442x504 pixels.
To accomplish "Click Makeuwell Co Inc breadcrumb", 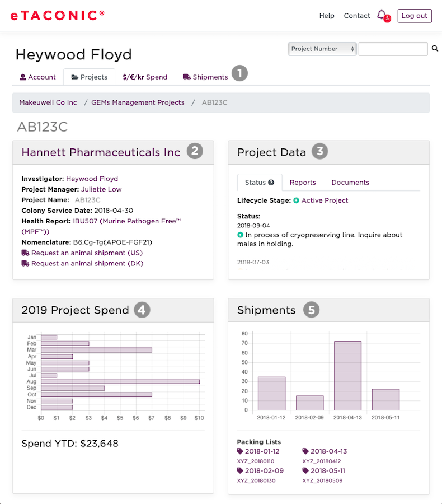I will 48,102.
